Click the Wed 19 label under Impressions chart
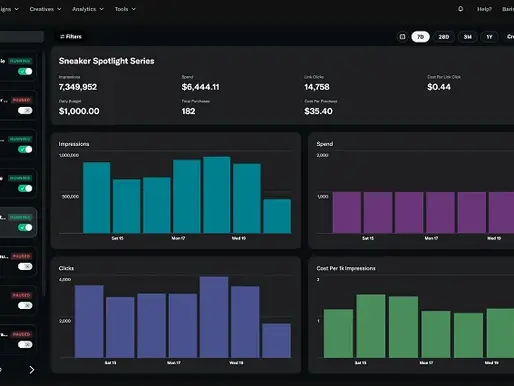 tap(239, 238)
